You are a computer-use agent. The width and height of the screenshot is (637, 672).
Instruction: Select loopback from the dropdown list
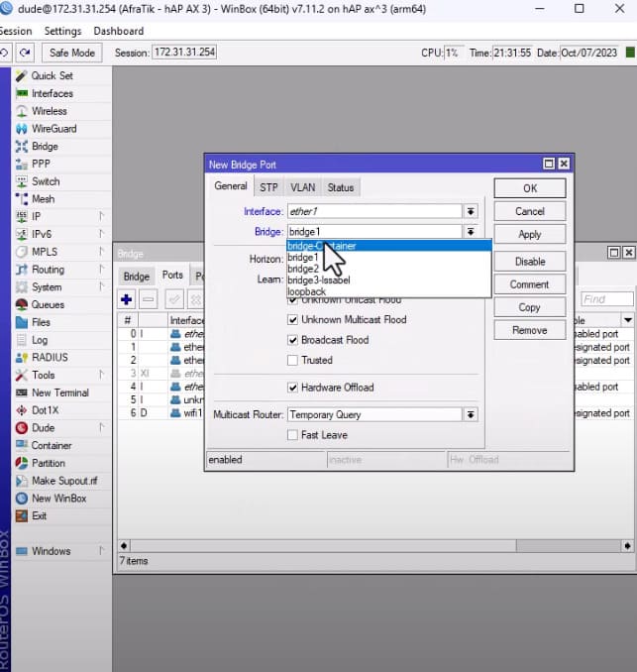(x=388, y=291)
